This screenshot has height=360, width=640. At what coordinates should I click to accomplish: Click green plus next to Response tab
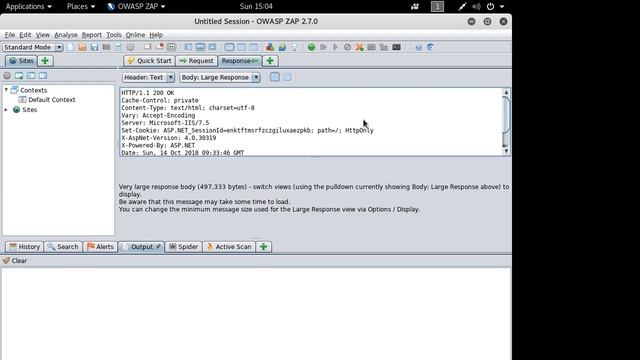270,61
